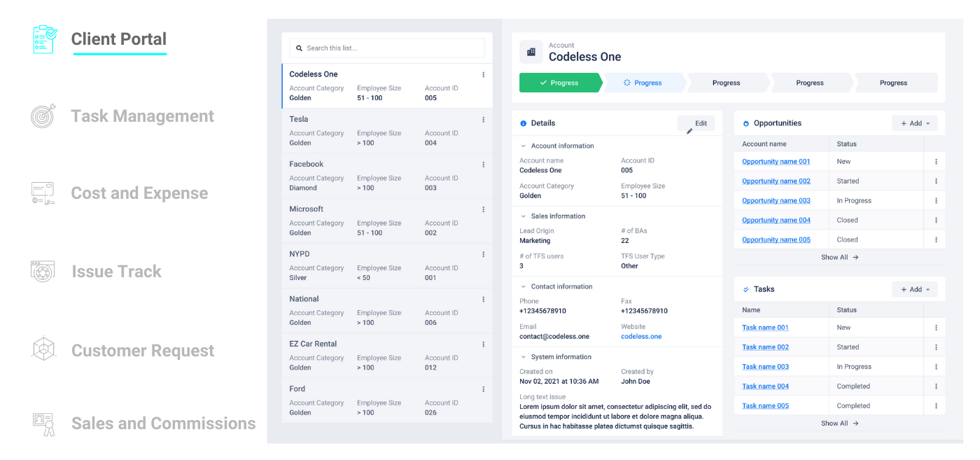Click Name column header in Tasks table
The width and height of the screenshot is (980, 460).
(x=751, y=310)
